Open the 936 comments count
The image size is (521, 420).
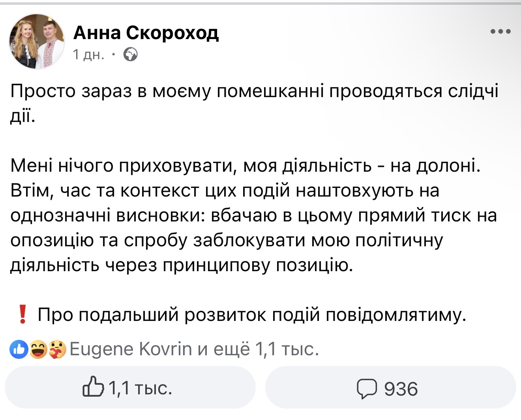click(x=401, y=389)
